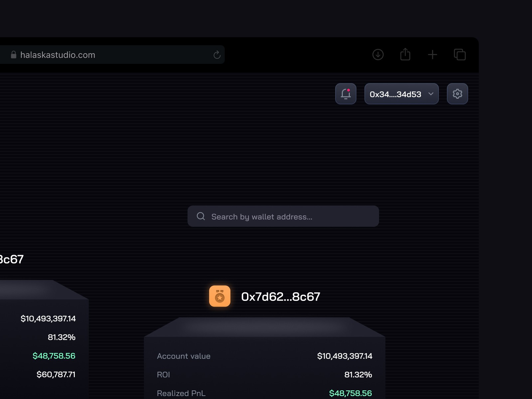Click $10,493,397.14 in left card
Screen dimensions: 532x399
(48, 319)
